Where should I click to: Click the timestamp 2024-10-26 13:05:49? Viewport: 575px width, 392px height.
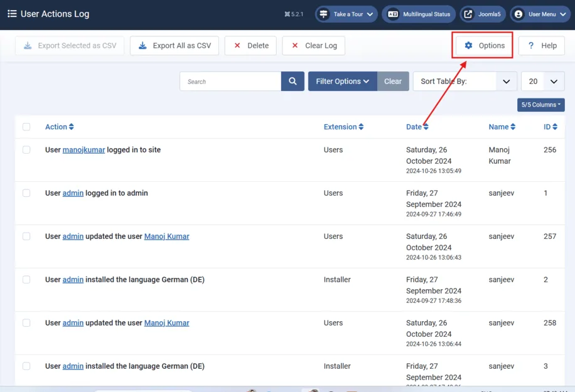click(434, 171)
